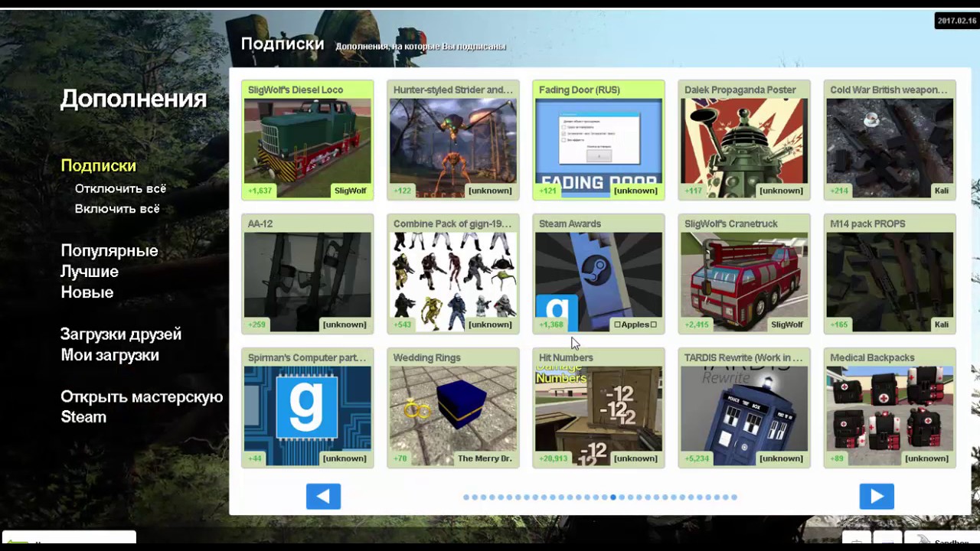Screen dimensions: 980x551
Task: Open the Популярные category
Action: tap(109, 251)
